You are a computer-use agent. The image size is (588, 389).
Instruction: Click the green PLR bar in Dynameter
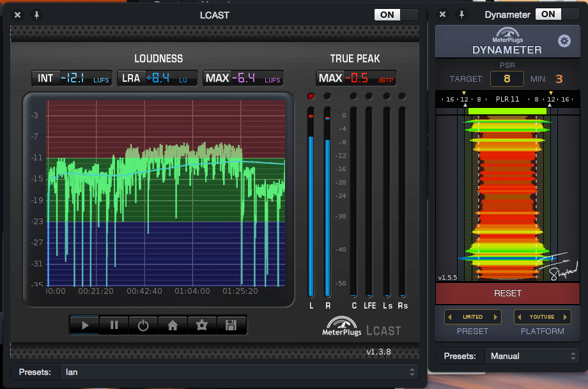click(507, 111)
